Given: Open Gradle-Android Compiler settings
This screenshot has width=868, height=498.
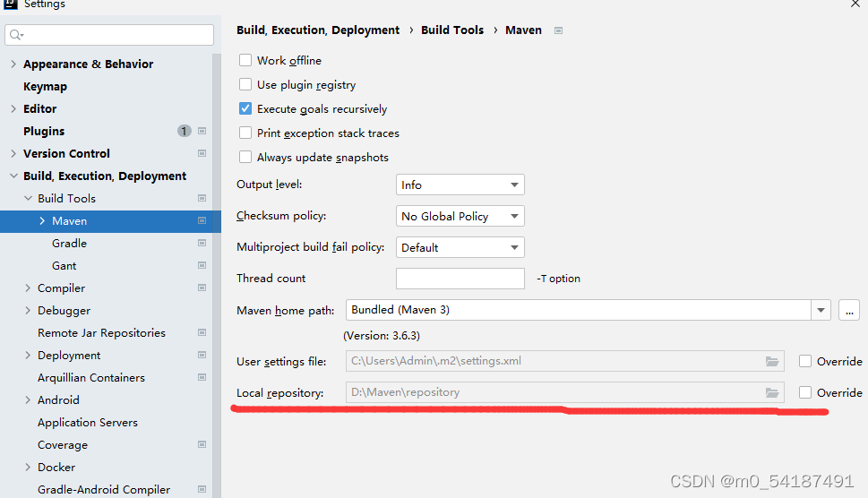Looking at the screenshot, I should pos(104,489).
